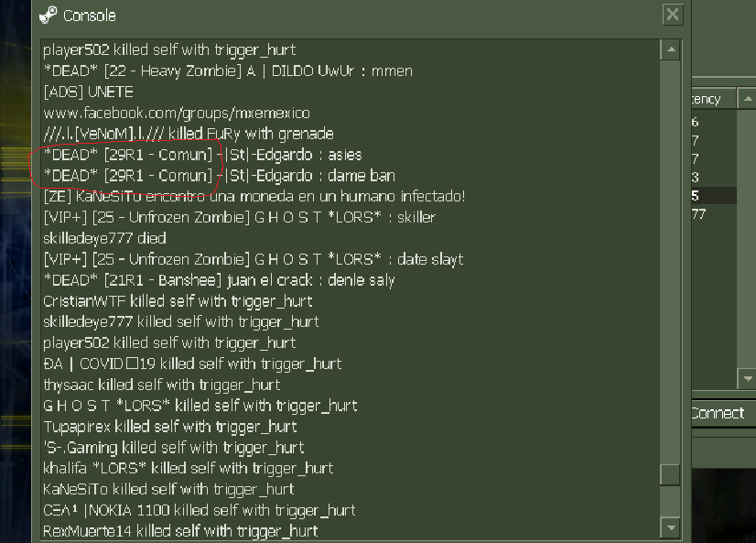Image resolution: width=756 pixels, height=543 pixels.
Task: Click the console scrollbar up arrow
Action: tap(671, 49)
